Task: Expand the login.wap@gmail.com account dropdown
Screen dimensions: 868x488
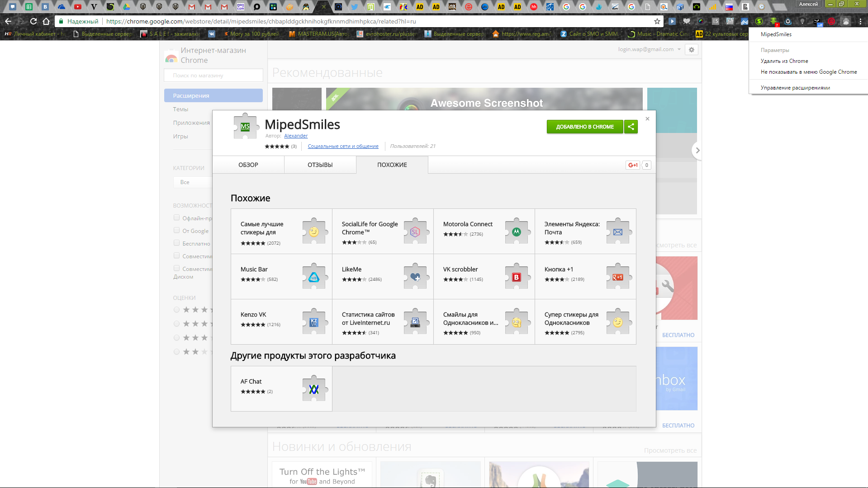Action: 650,49
